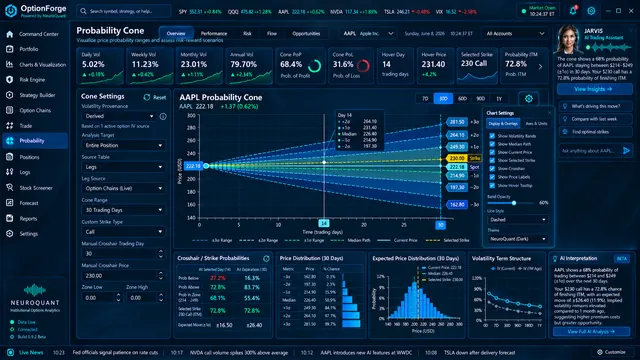This screenshot has width=640, height=360.
Task: Open the Risk Engine shield icon
Action: pos(10,80)
